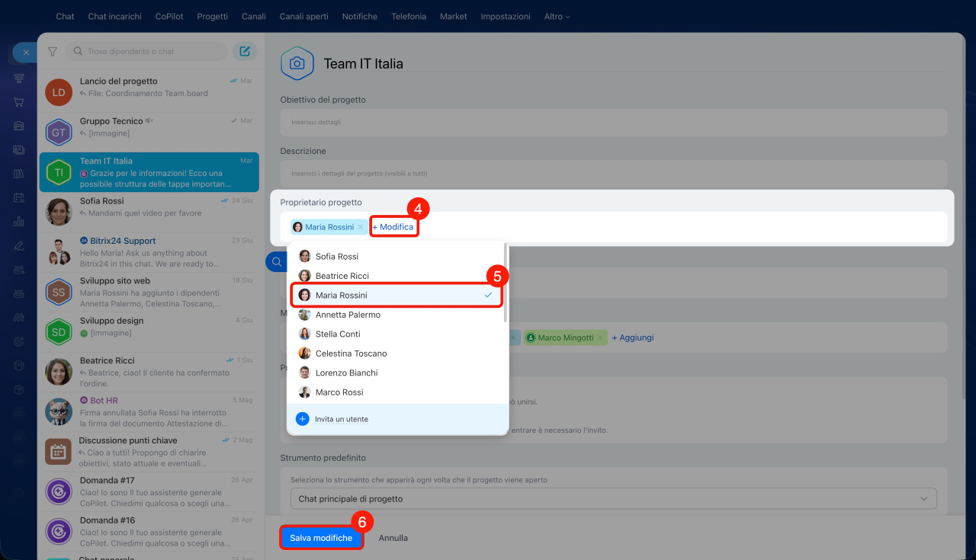This screenshot has height=560, width=976.
Task: Open the shopping cart icon in left rail
Action: tap(19, 102)
